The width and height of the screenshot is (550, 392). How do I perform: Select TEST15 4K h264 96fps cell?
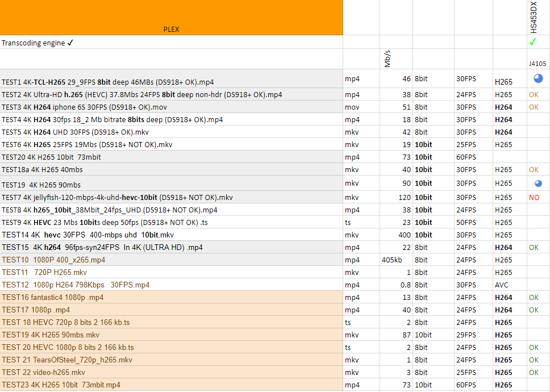[171, 247]
